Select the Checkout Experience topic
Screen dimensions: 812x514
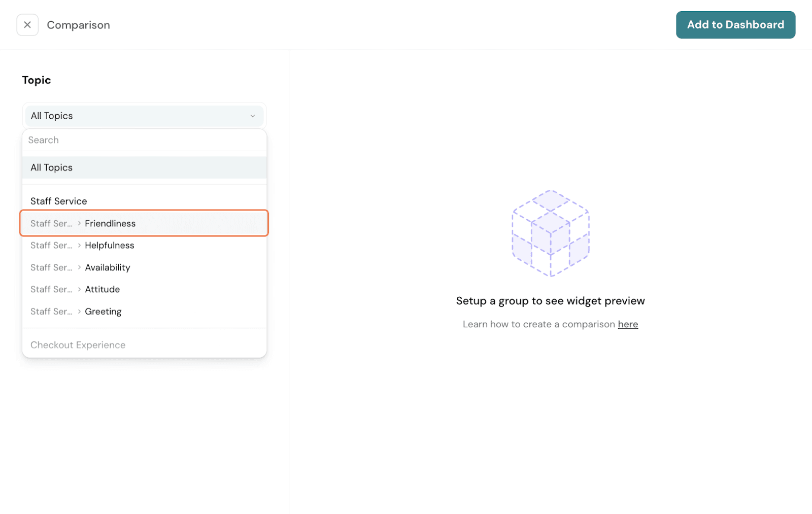click(x=78, y=345)
